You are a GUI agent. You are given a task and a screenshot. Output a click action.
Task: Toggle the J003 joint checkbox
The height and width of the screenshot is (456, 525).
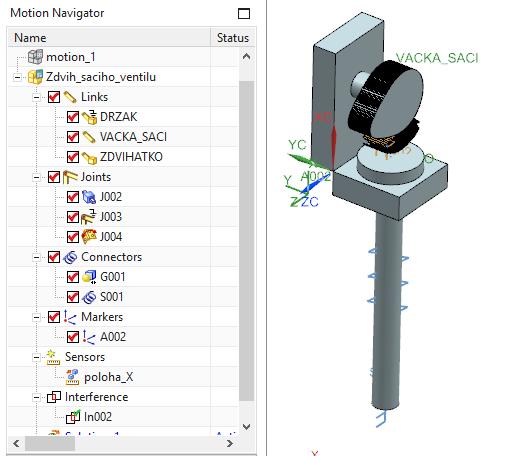tap(73, 217)
